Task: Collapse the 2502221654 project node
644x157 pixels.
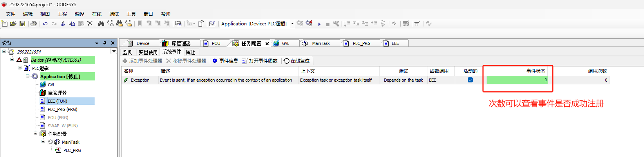Action: pos(4,51)
